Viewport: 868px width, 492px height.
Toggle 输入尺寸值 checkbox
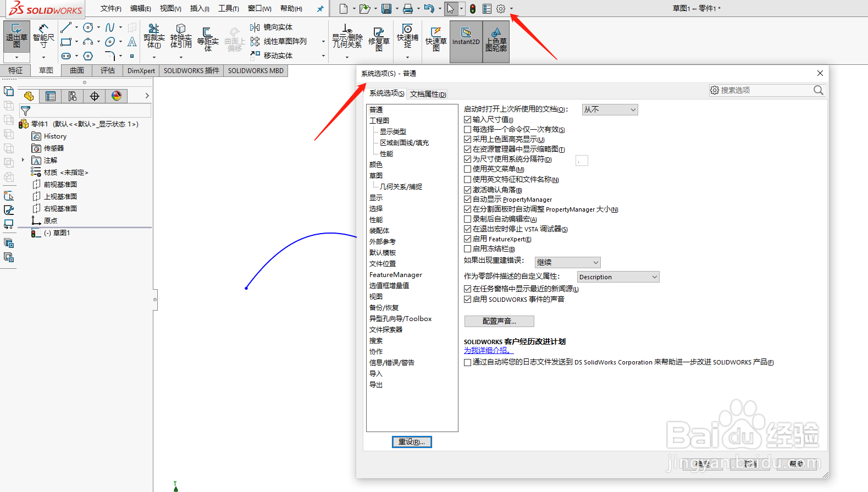pyautogui.click(x=467, y=119)
